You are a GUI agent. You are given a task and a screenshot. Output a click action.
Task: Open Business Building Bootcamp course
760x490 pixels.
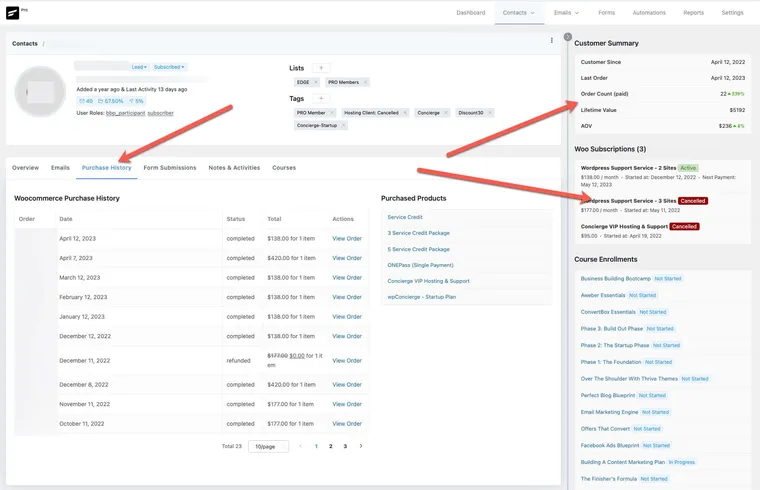click(616, 279)
